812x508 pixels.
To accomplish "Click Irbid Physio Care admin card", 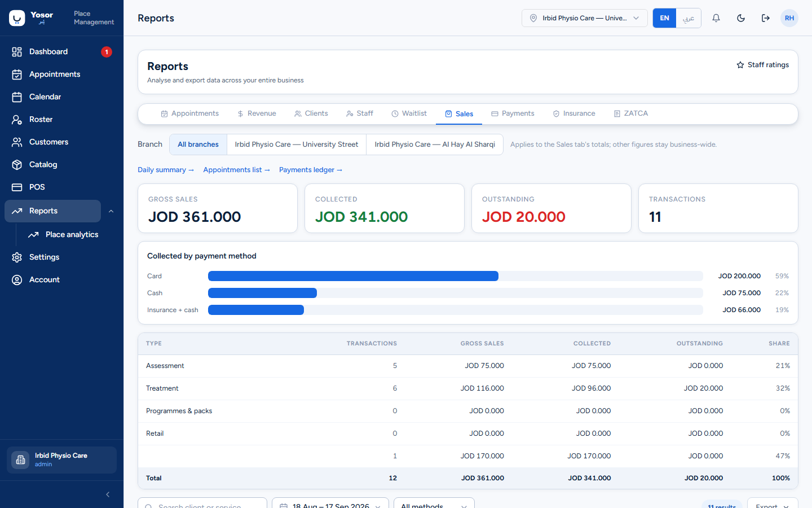I will click(61, 460).
